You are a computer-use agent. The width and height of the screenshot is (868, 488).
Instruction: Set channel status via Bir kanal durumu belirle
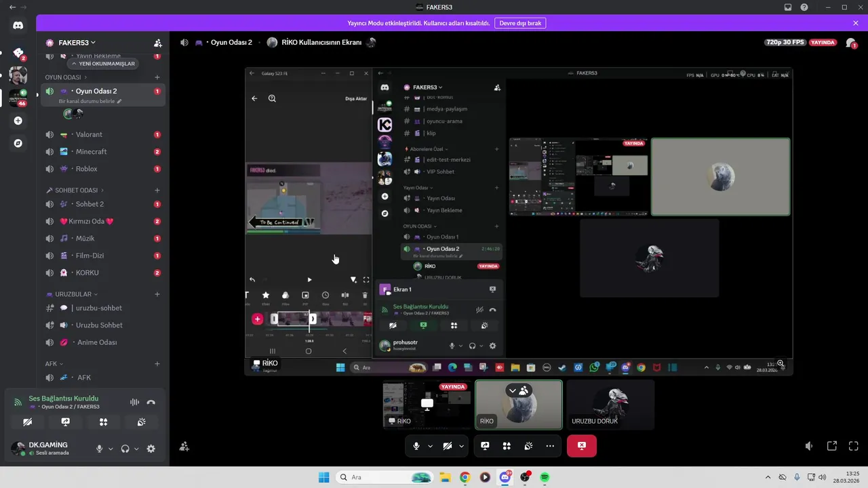pos(90,101)
